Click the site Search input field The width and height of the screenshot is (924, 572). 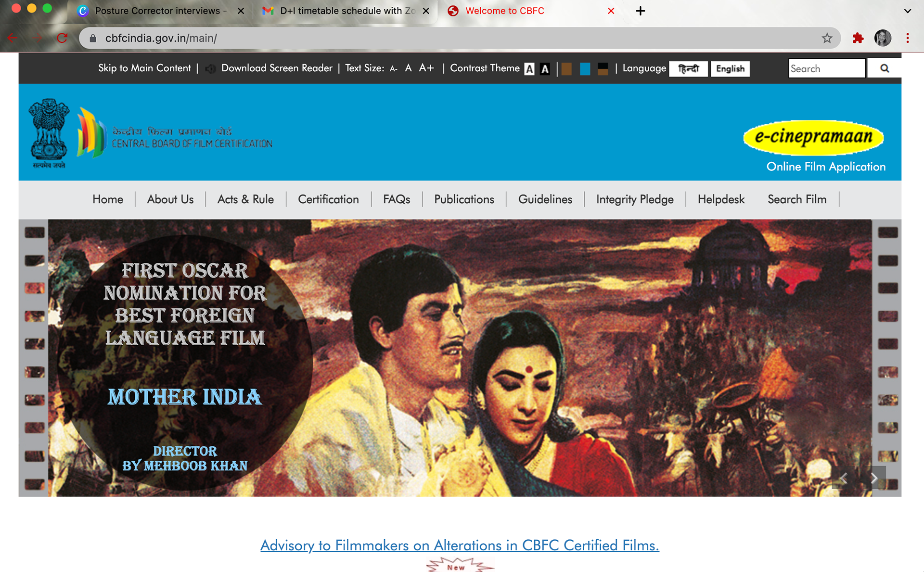point(827,68)
